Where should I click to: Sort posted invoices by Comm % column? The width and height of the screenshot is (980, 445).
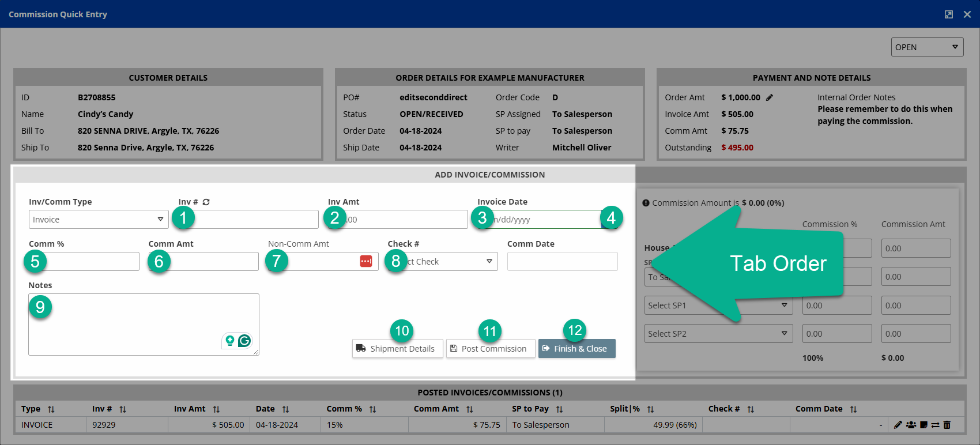click(x=372, y=409)
